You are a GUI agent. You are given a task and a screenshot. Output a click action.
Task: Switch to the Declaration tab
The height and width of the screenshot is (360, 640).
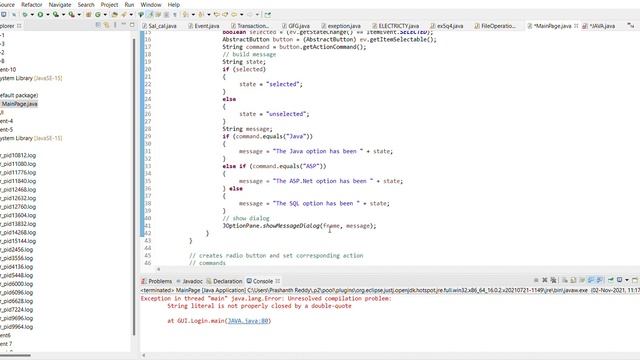click(224, 281)
